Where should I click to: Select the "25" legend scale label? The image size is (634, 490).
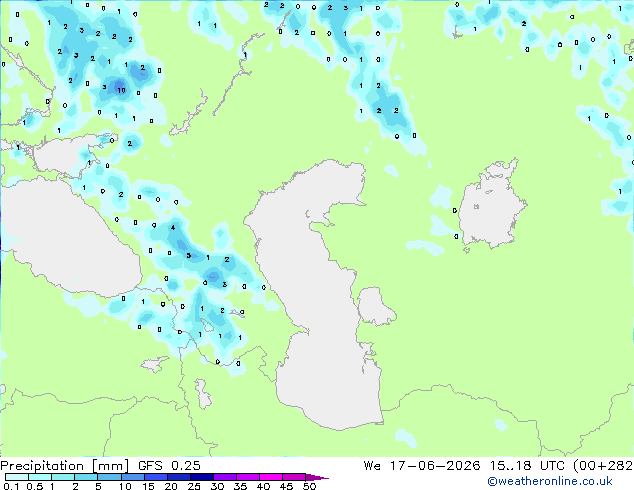(194, 486)
